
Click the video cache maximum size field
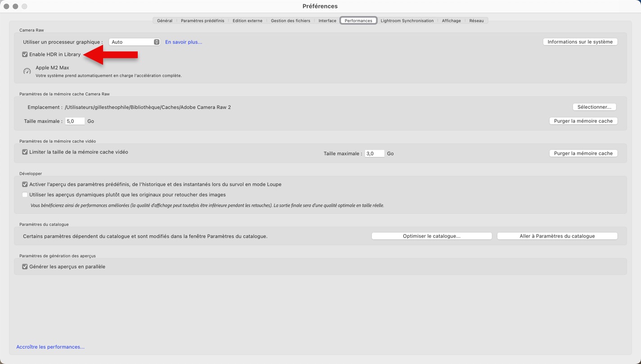tap(375, 153)
